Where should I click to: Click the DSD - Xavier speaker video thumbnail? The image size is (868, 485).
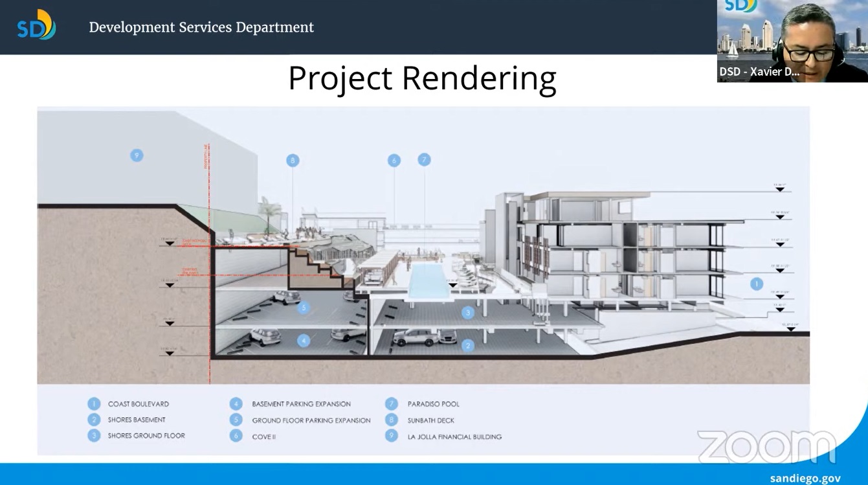point(792,41)
